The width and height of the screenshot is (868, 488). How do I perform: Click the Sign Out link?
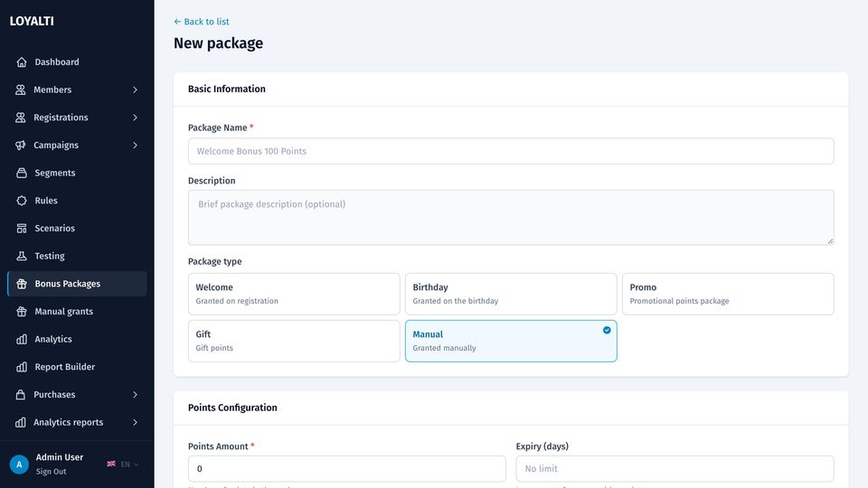coord(51,472)
